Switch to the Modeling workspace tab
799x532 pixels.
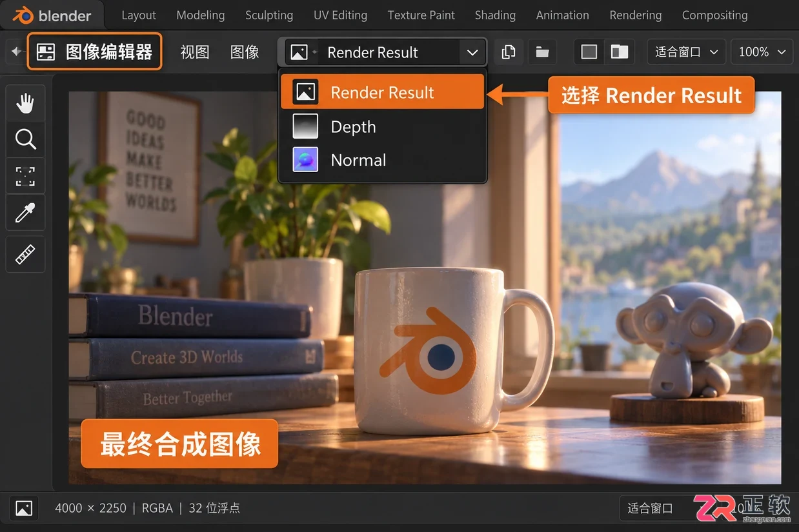pyautogui.click(x=201, y=15)
